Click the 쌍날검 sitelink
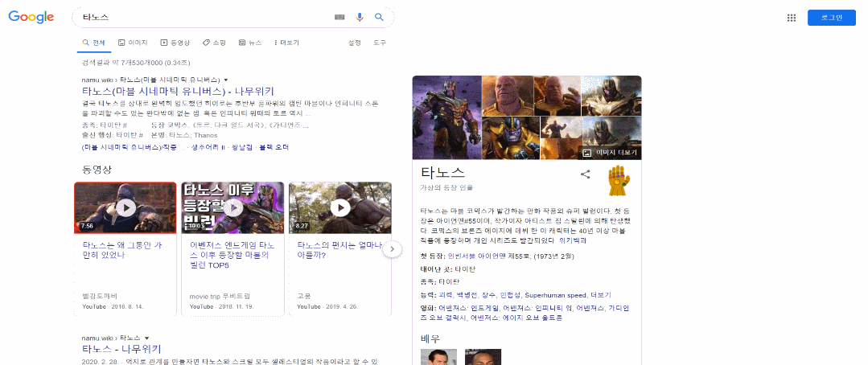 pyautogui.click(x=242, y=148)
